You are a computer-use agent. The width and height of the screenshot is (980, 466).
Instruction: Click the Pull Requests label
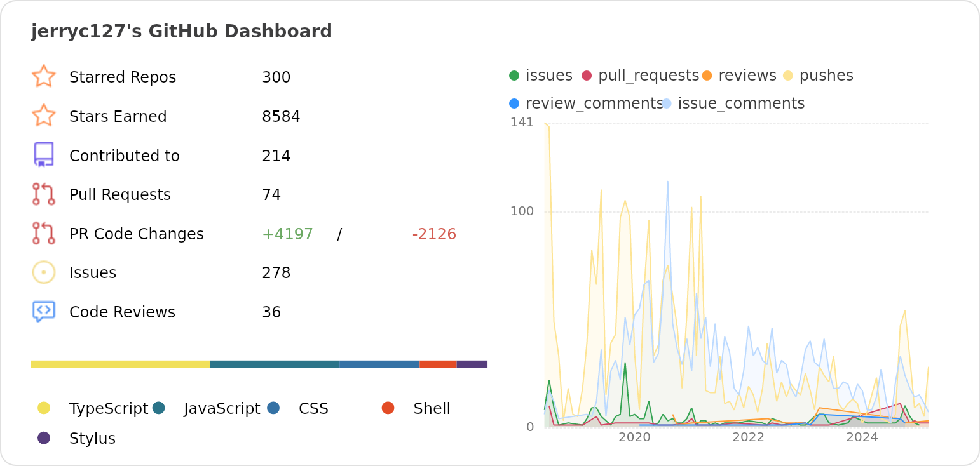pos(120,195)
